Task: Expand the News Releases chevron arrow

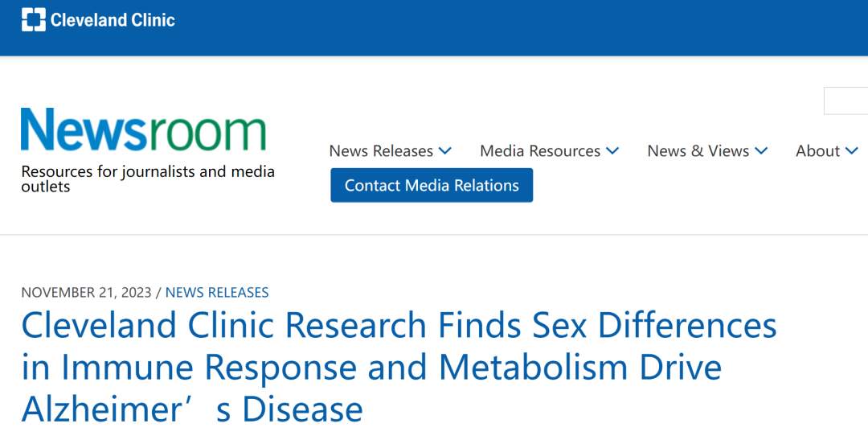Action: click(445, 151)
